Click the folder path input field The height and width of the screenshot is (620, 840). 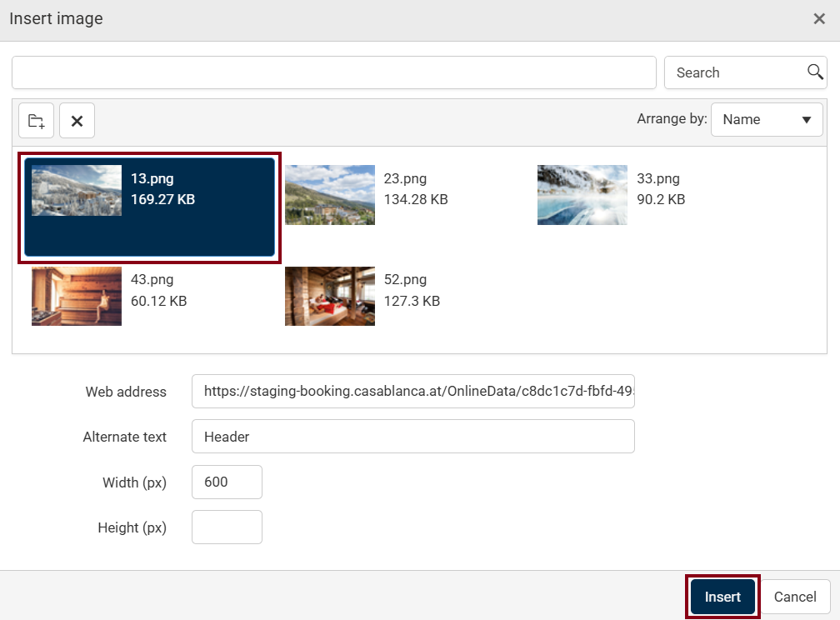(334, 72)
